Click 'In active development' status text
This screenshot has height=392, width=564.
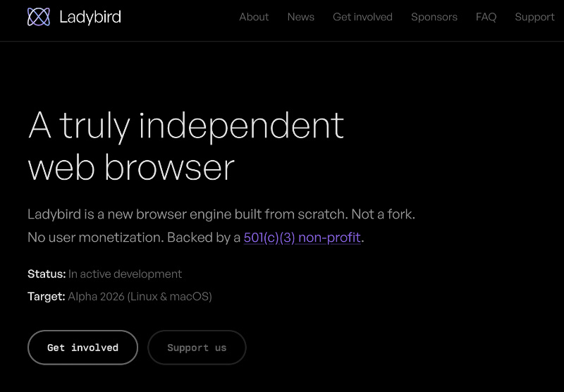pos(125,274)
